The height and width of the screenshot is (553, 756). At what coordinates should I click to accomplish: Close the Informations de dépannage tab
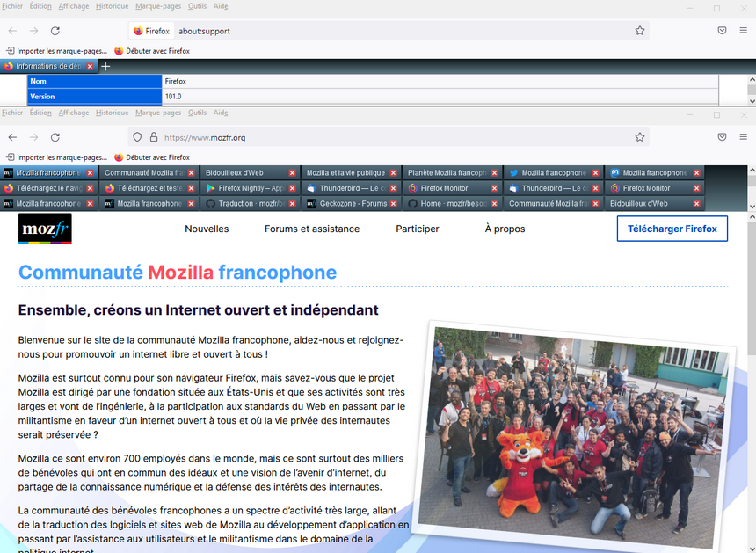(x=90, y=67)
